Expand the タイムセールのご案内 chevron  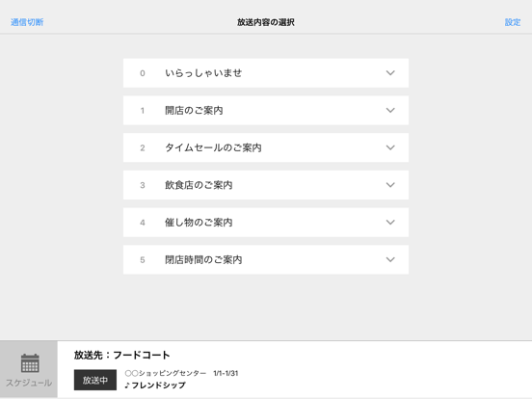(x=390, y=147)
